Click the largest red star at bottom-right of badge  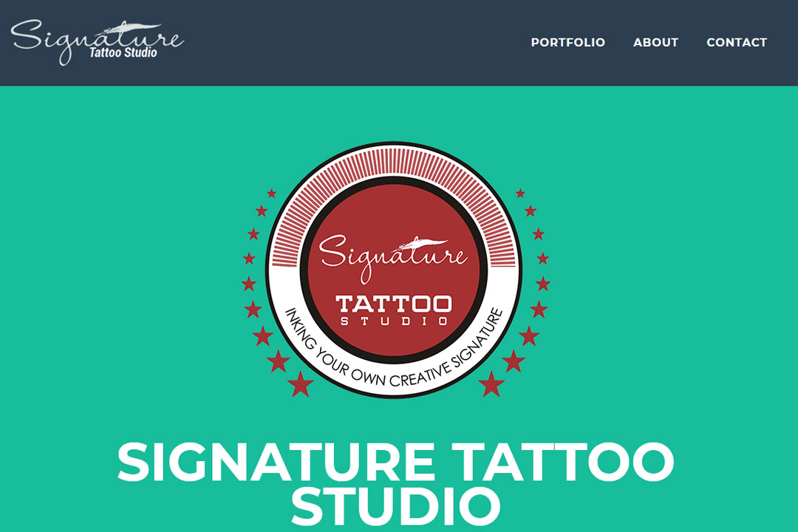pos(491,384)
